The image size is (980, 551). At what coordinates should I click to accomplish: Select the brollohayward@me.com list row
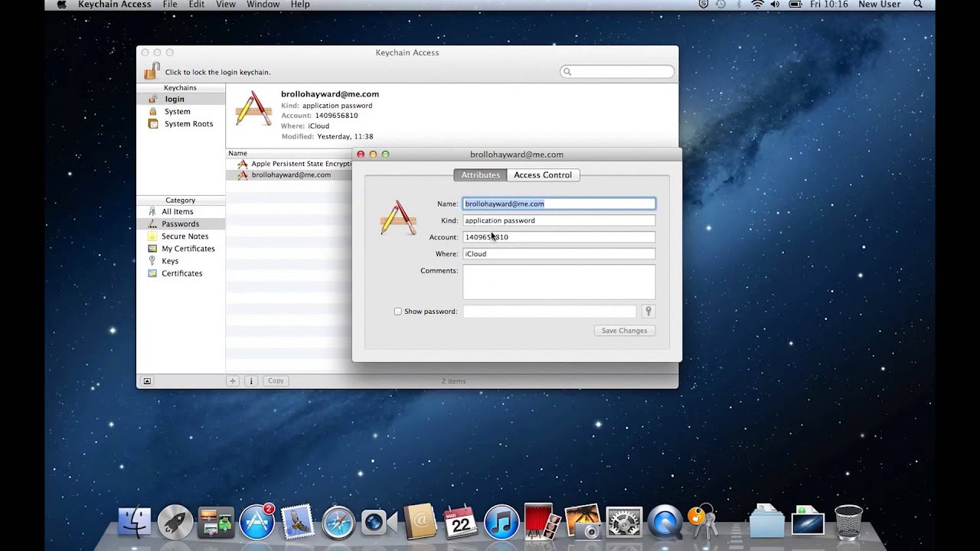click(289, 174)
